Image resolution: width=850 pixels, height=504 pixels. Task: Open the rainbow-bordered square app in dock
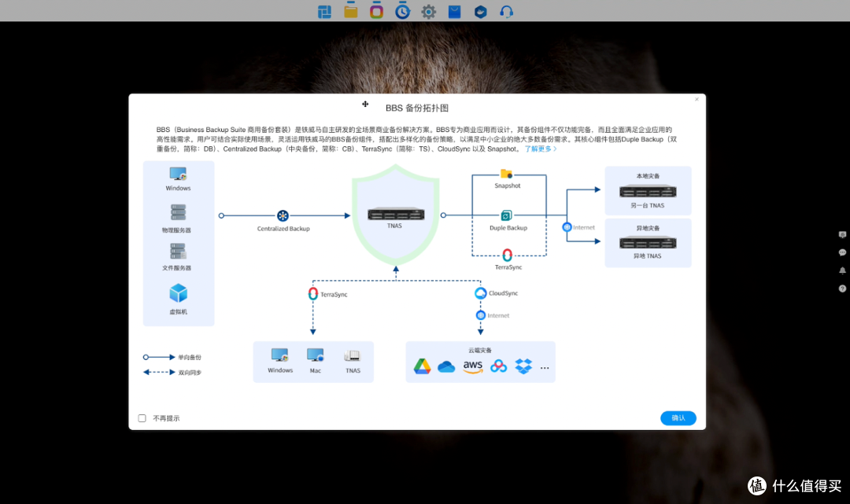(376, 11)
